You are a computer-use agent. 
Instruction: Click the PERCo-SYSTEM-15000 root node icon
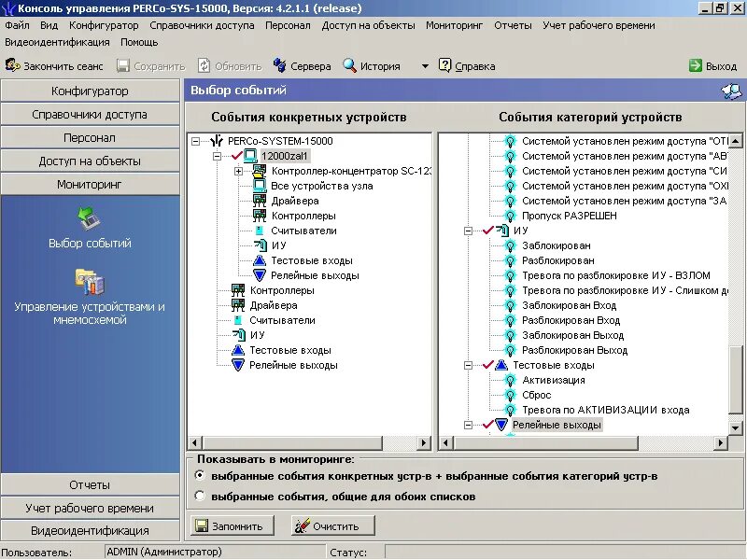pos(217,141)
